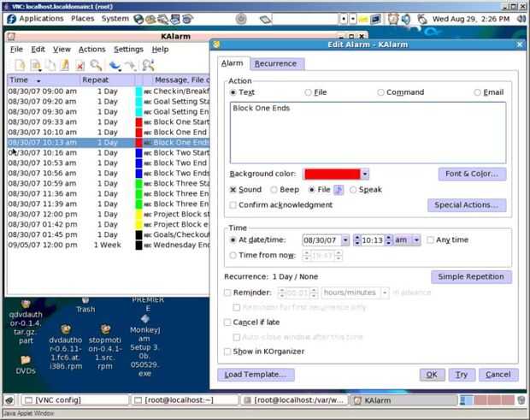Toggle the Sound checkbox

pos(233,190)
